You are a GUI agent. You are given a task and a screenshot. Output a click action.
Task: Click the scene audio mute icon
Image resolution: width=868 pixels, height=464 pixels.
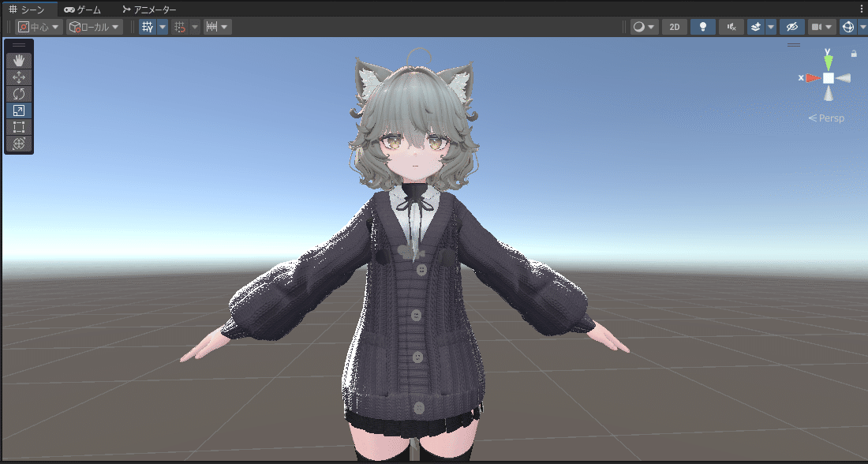(731, 26)
